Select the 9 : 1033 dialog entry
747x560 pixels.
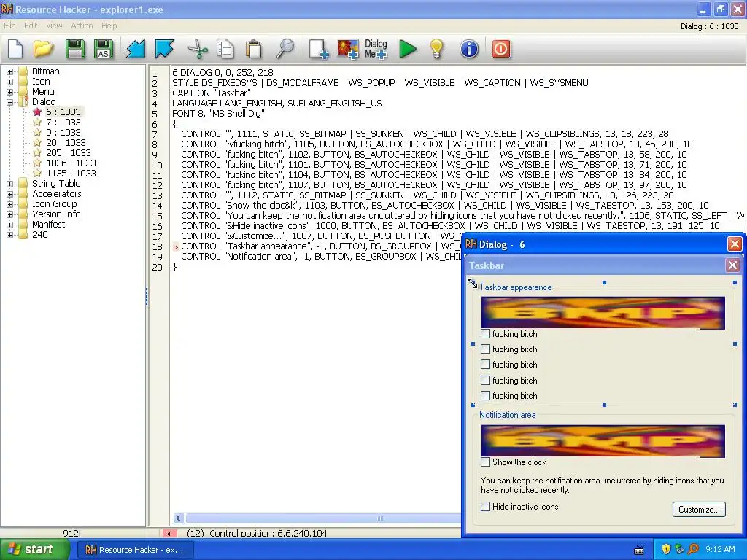63,133
